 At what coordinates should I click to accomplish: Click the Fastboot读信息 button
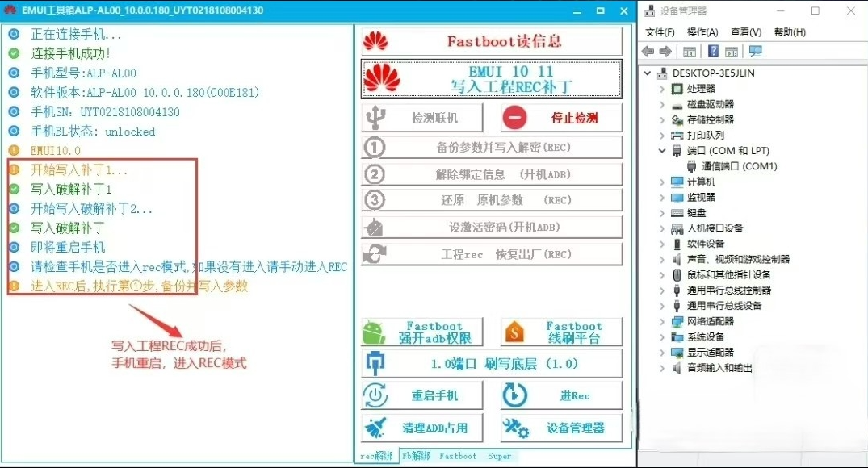tap(492, 41)
